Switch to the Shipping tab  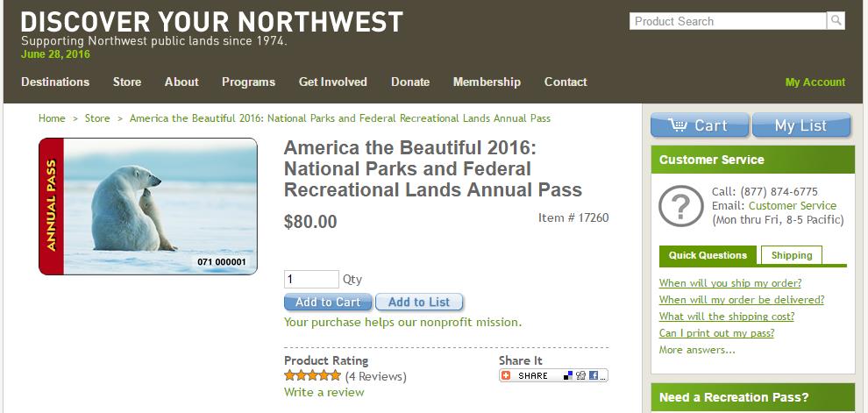792,255
